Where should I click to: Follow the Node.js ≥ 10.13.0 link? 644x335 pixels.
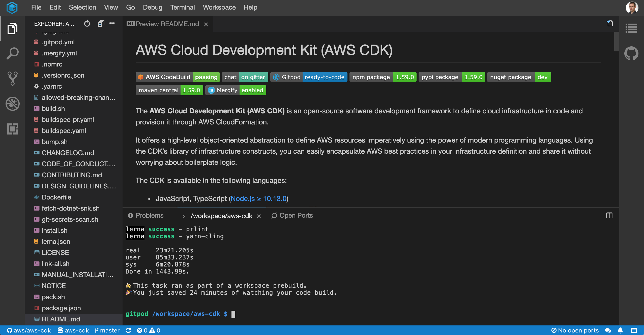[258, 198]
